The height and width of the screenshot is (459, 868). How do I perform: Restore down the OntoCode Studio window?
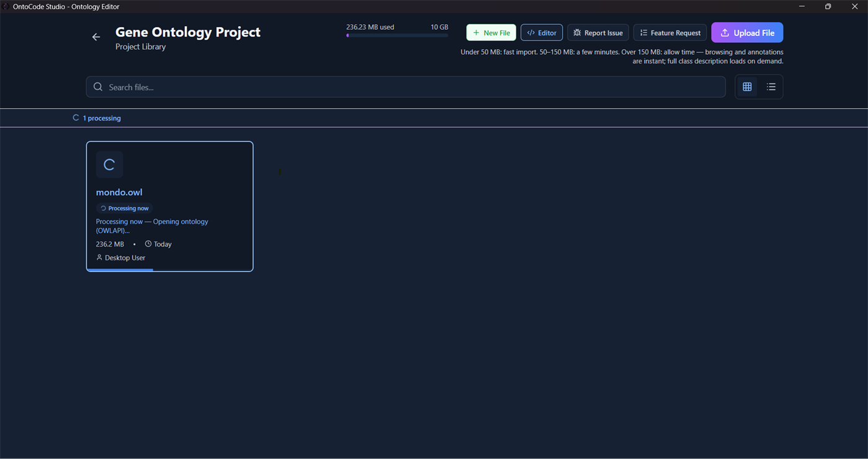click(x=828, y=7)
